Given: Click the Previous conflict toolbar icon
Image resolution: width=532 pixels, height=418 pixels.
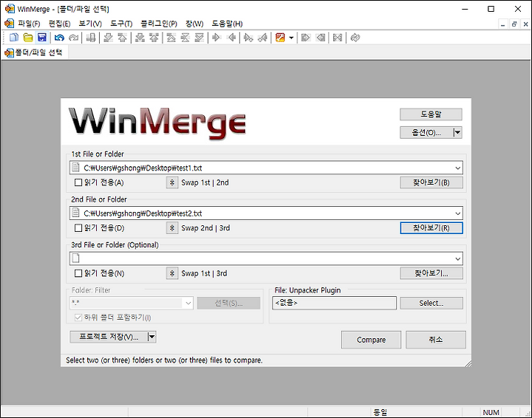Looking at the screenshot, I should [x=154, y=38].
